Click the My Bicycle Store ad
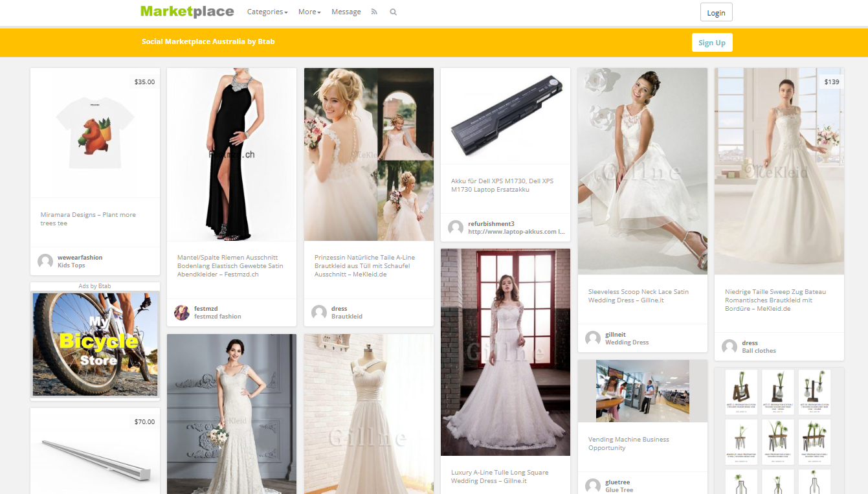The image size is (868, 494). tap(95, 343)
